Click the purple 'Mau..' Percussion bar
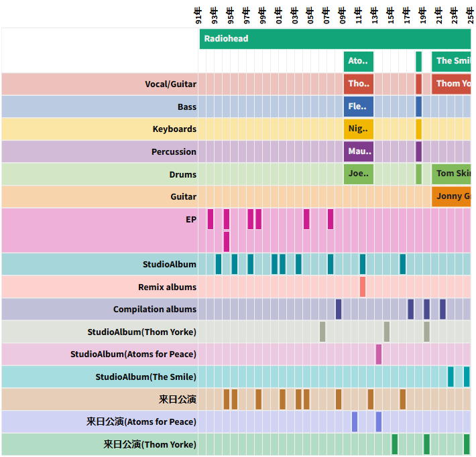The image size is (476, 457). [x=359, y=151]
